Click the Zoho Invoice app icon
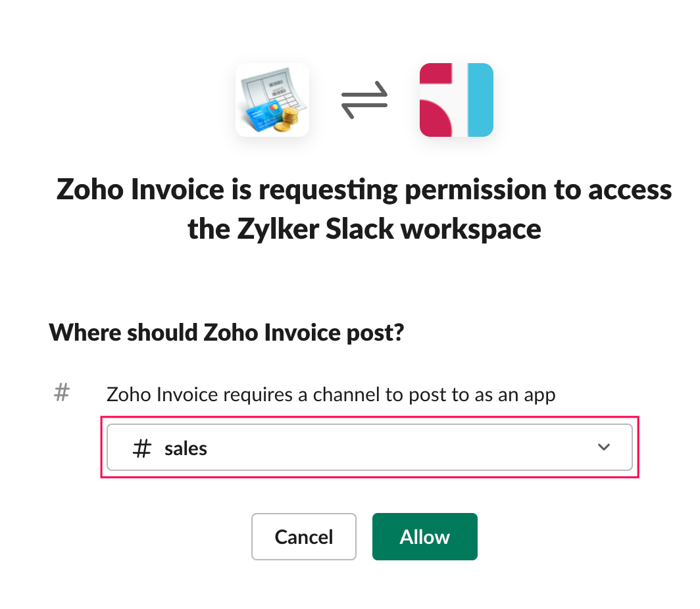 [x=272, y=100]
